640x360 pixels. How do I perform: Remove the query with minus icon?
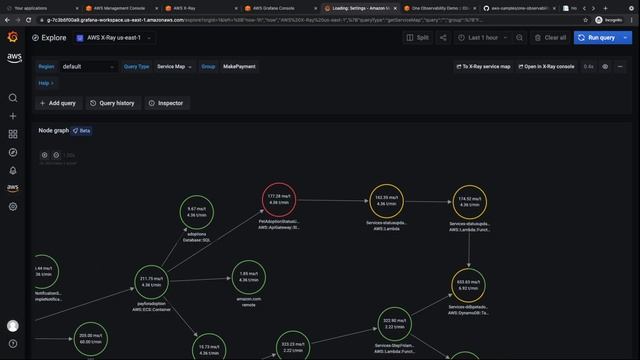[620, 67]
